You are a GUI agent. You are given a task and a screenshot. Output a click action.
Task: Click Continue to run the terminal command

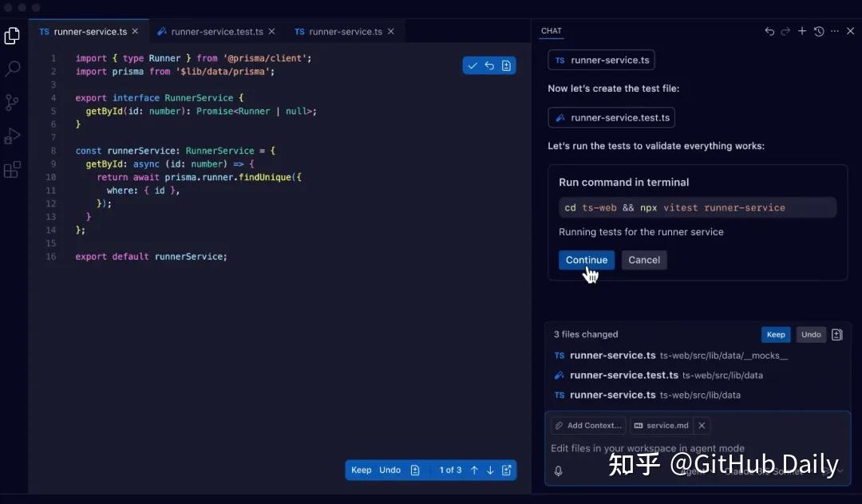click(x=587, y=260)
